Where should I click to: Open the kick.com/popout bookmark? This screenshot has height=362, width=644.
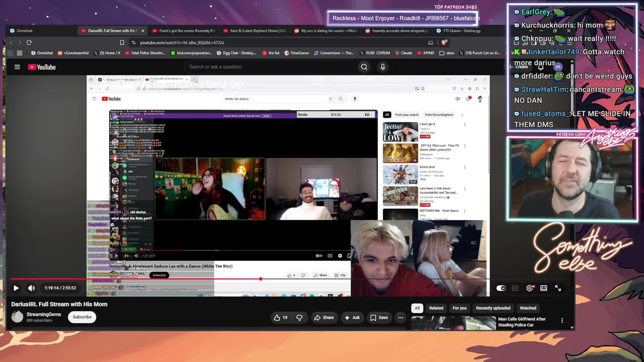tap(192, 53)
